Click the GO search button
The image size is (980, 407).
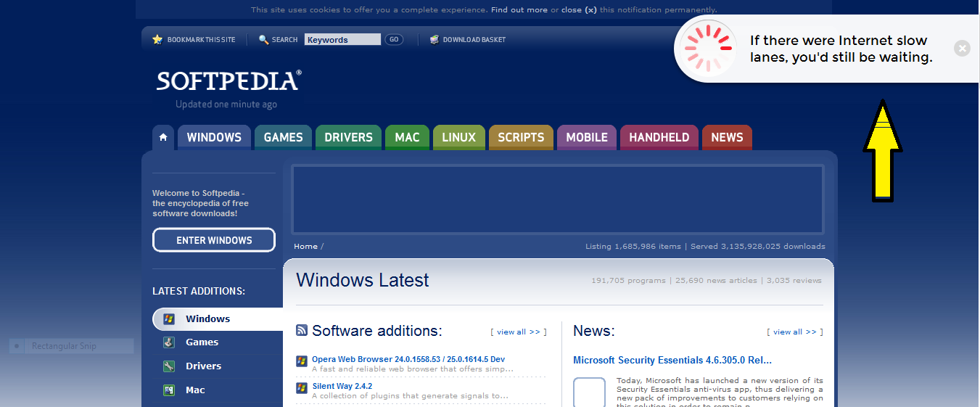(394, 39)
